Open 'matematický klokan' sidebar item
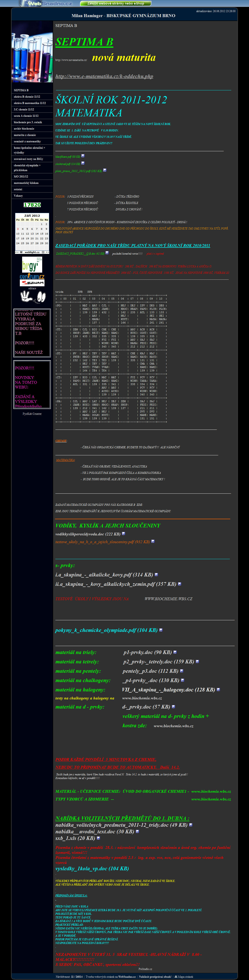Viewport: 249px width, 980px height. [26, 183]
